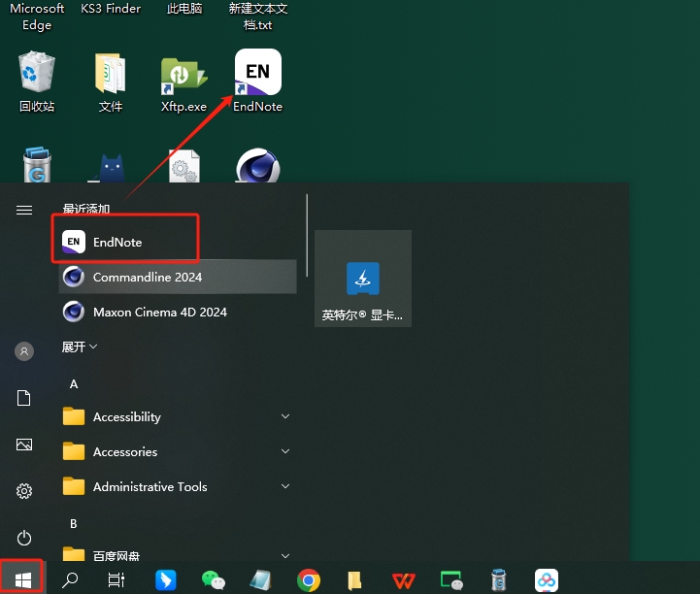Expand the Accessories folder
Image resolution: width=700 pixels, height=594 pixels.
[x=178, y=451]
